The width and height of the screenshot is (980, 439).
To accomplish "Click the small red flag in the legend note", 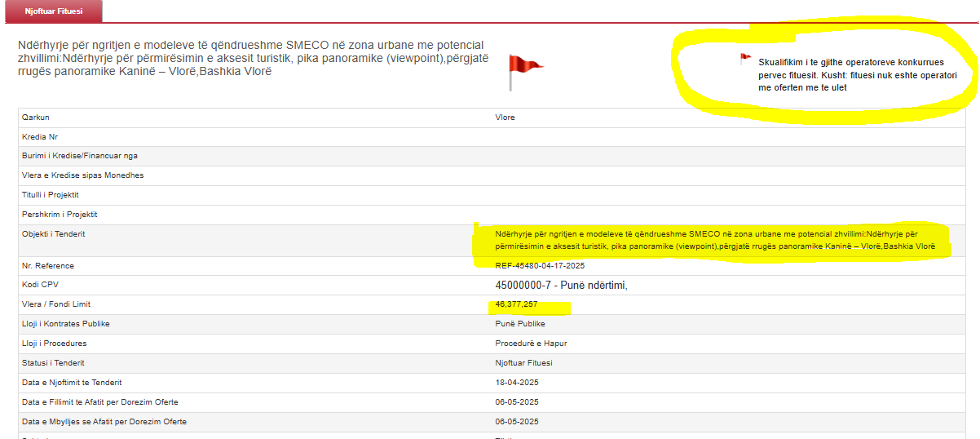I will 744,58.
